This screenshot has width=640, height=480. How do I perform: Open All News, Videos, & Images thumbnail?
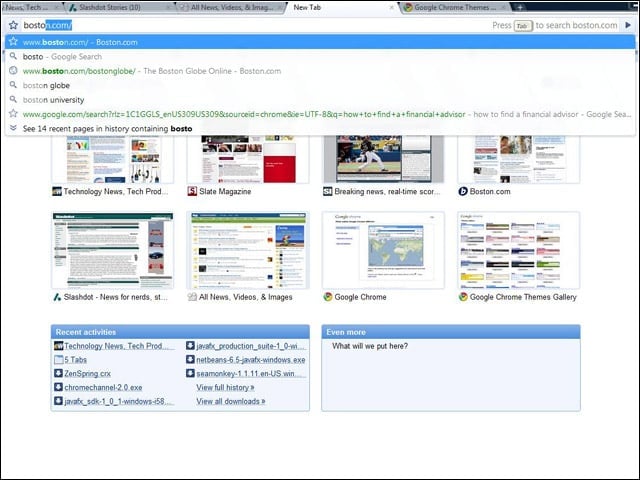pyautogui.click(x=248, y=250)
